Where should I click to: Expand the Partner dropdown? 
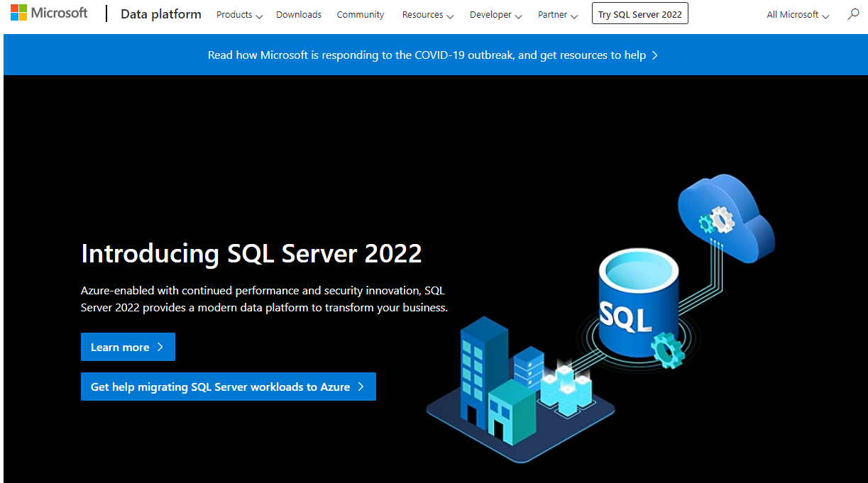click(558, 15)
